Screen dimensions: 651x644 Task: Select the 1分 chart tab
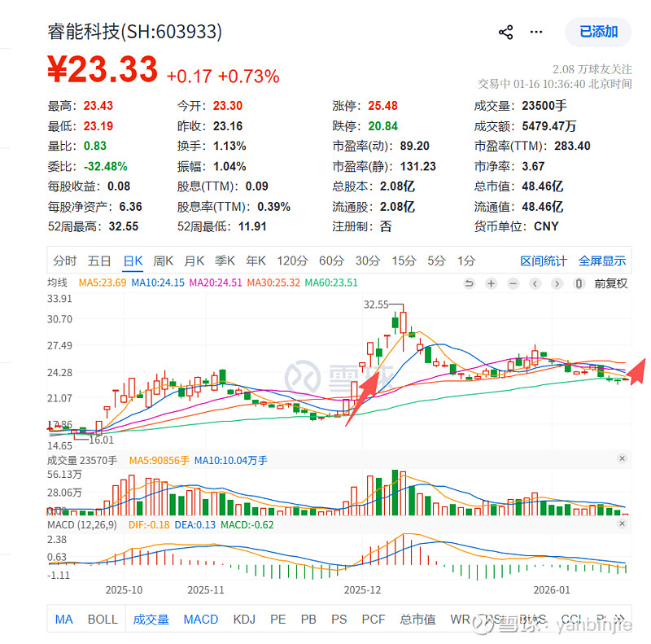(466, 261)
